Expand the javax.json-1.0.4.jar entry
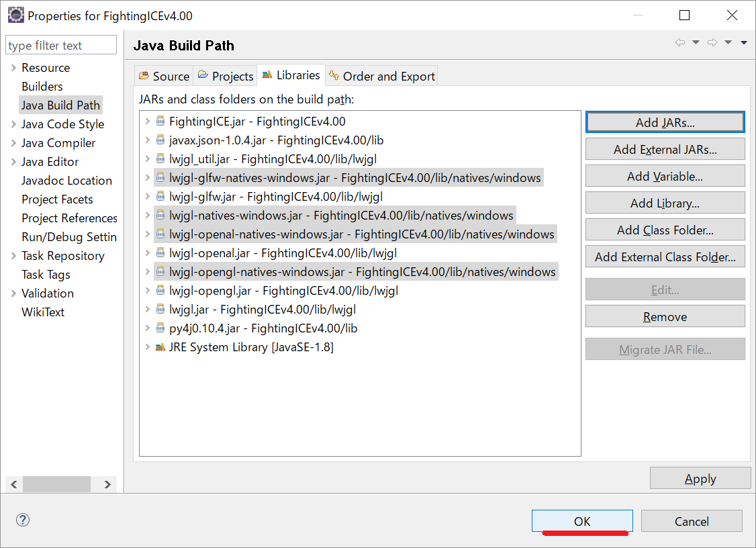This screenshot has width=756, height=548. point(147,140)
